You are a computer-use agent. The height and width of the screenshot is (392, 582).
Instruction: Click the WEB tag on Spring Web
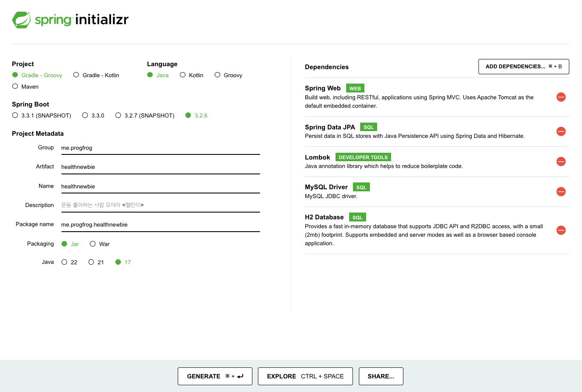(x=355, y=88)
